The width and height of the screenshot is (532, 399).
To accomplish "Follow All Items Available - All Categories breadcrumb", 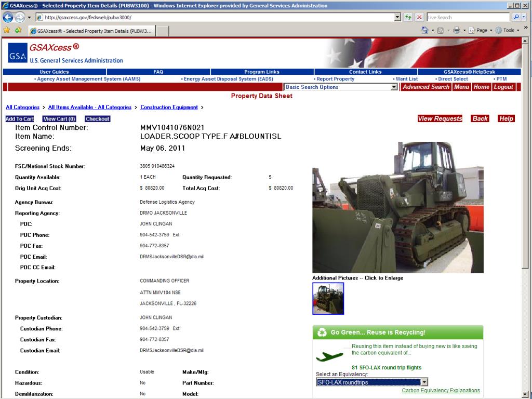I will (x=89, y=107).
